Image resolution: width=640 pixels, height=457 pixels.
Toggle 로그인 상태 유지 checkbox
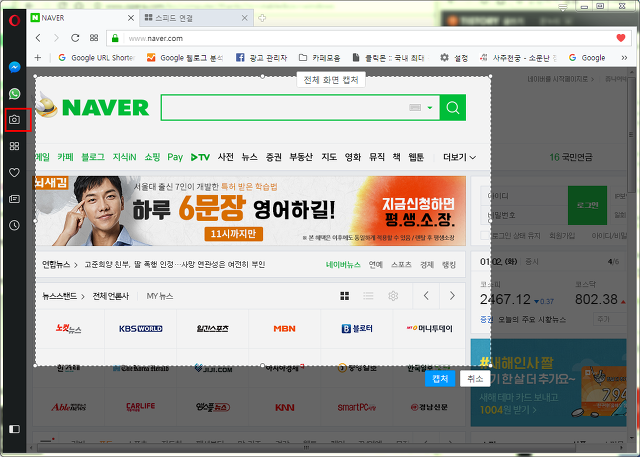pos(485,235)
